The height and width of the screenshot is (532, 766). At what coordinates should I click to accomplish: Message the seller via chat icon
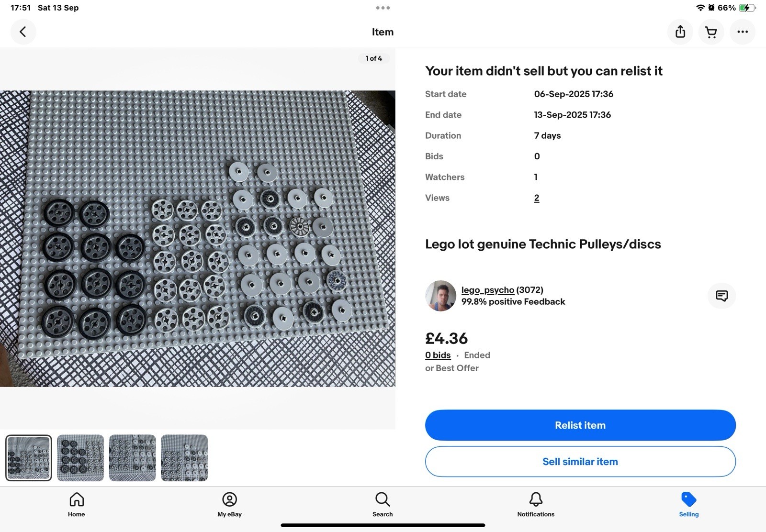tap(721, 296)
